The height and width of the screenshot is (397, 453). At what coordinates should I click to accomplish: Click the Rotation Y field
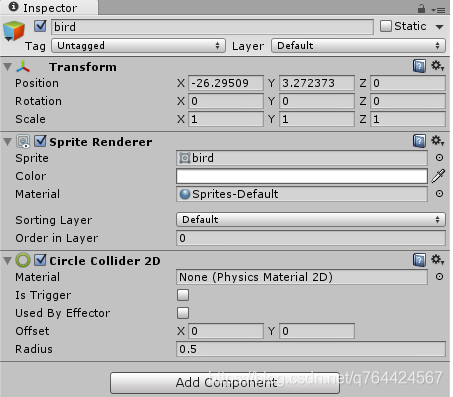click(317, 101)
